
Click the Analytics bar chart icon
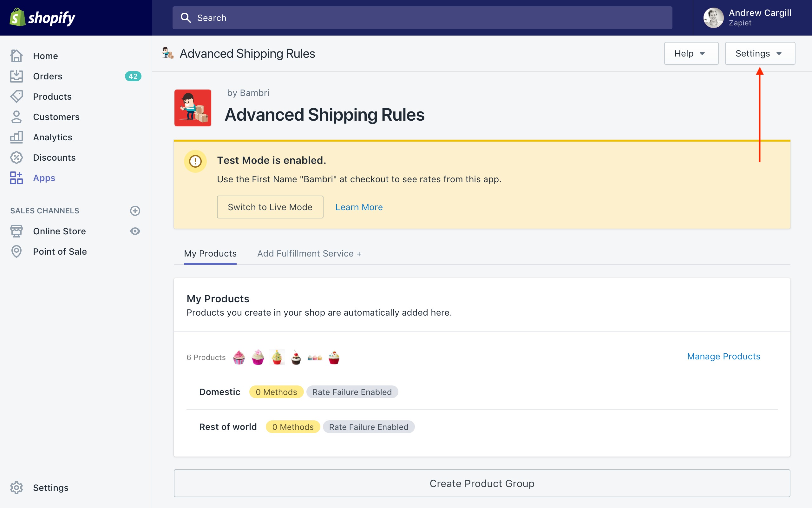point(16,137)
